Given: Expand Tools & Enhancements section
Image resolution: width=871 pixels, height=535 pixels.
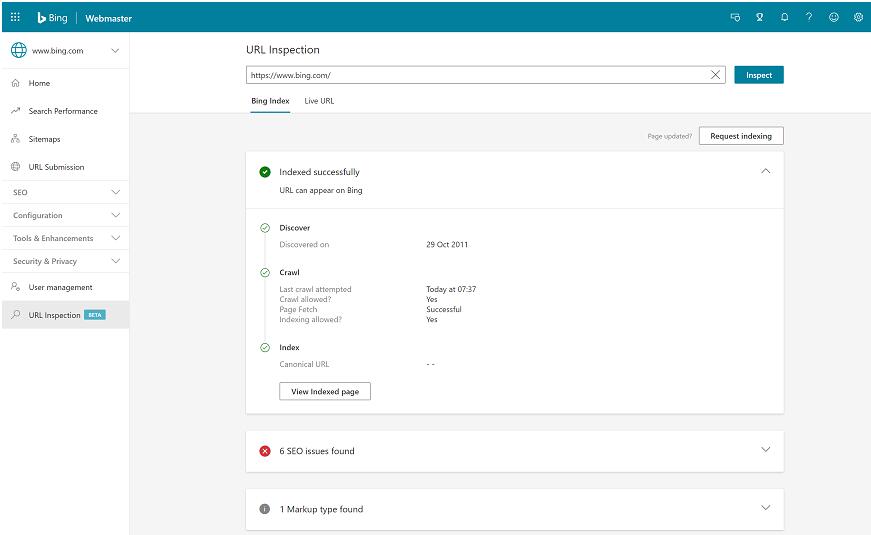Looking at the screenshot, I should [116, 238].
